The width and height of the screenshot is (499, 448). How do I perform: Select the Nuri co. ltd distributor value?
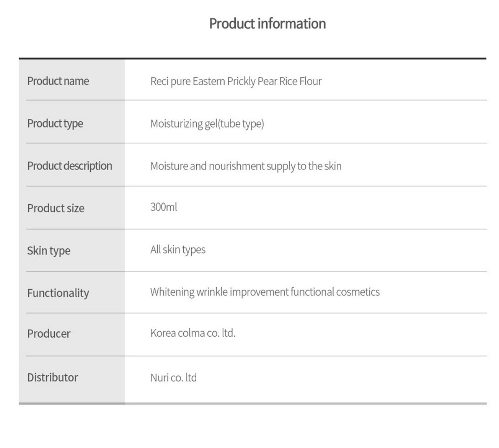(x=173, y=378)
